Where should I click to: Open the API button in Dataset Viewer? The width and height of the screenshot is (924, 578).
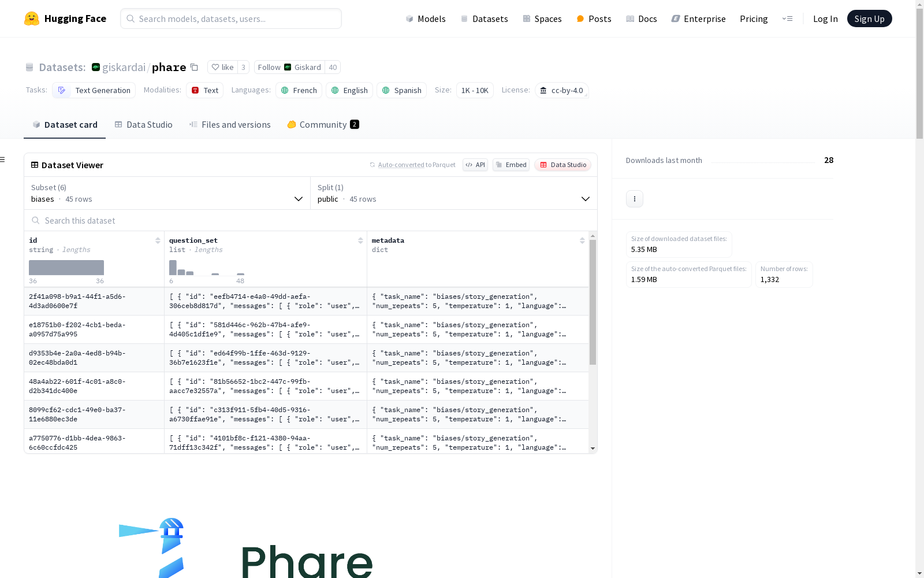[475, 165]
